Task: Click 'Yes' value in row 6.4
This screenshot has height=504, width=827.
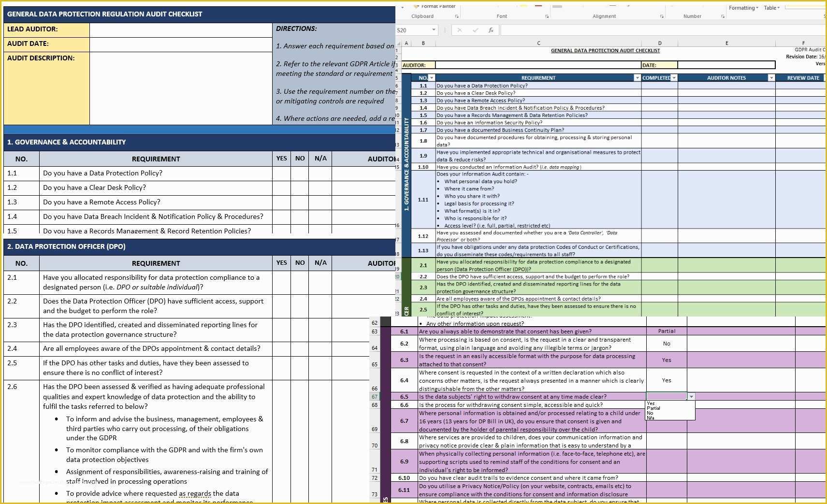Action: [667, 380]
